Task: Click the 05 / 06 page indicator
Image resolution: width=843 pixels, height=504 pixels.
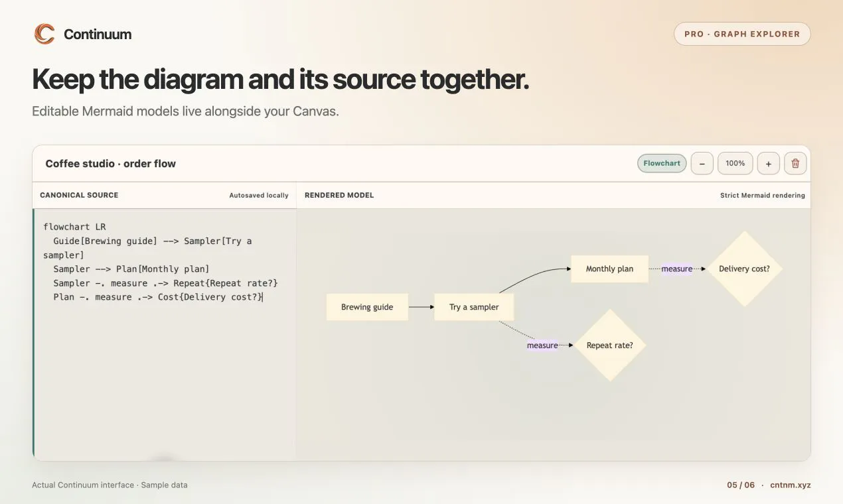Action: (741, 485)
